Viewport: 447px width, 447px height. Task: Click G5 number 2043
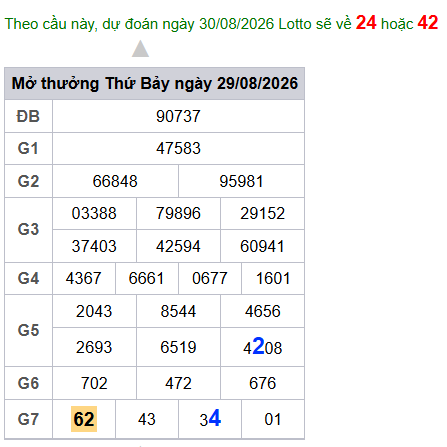click(x=94, y=311)
